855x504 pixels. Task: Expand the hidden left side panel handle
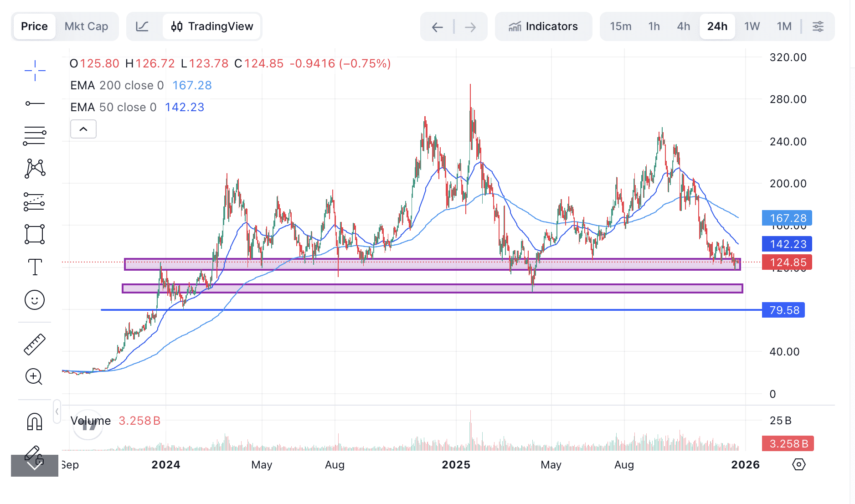click(x=57, y=411)
